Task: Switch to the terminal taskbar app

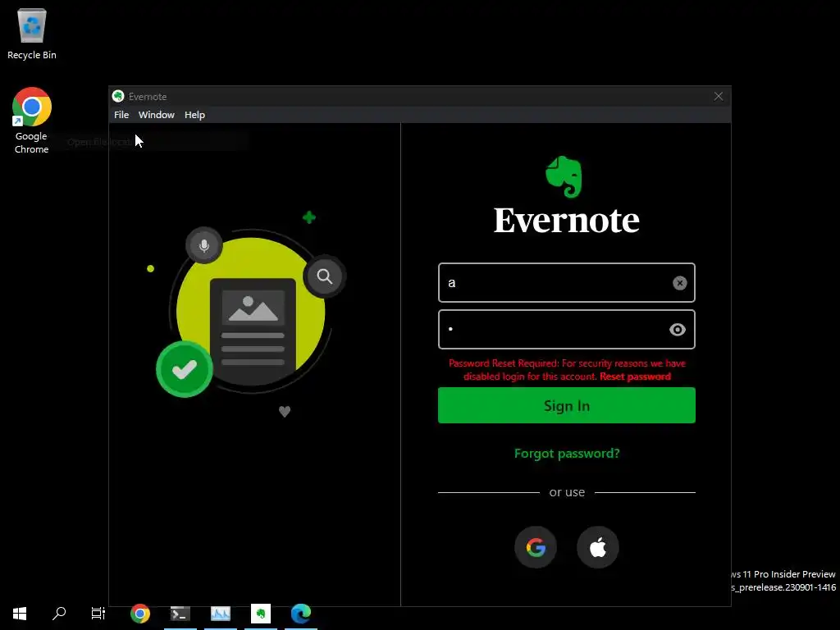Action: point(180,614)
